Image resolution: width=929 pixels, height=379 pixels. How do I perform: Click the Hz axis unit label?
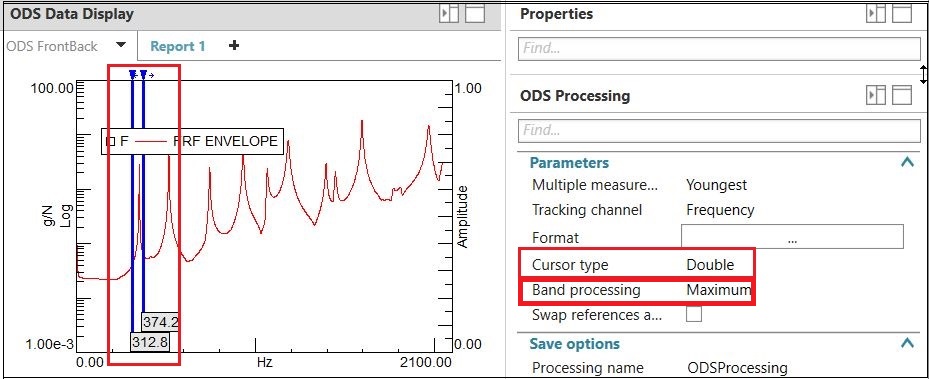click(264, 362)
